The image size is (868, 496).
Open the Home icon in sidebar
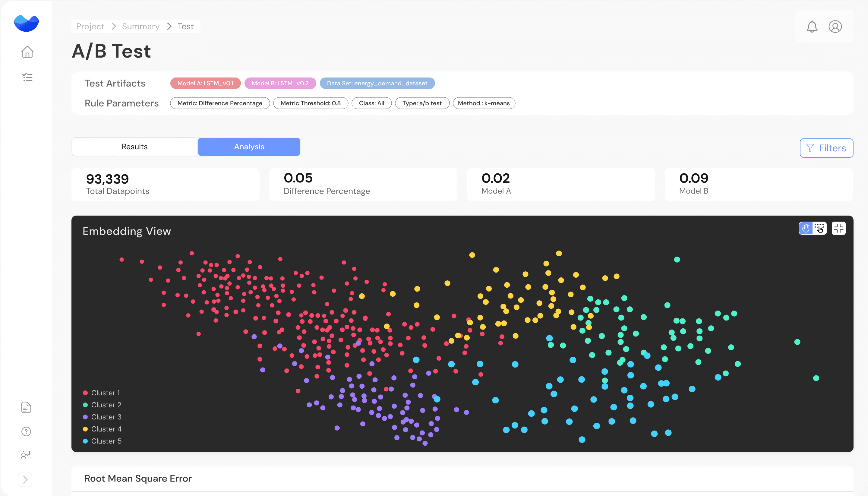27,52
